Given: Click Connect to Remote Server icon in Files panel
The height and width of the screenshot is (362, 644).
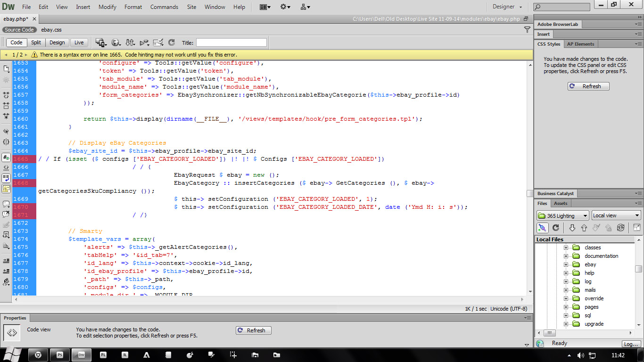Looking at the screenshot, I should pos(543,228).
